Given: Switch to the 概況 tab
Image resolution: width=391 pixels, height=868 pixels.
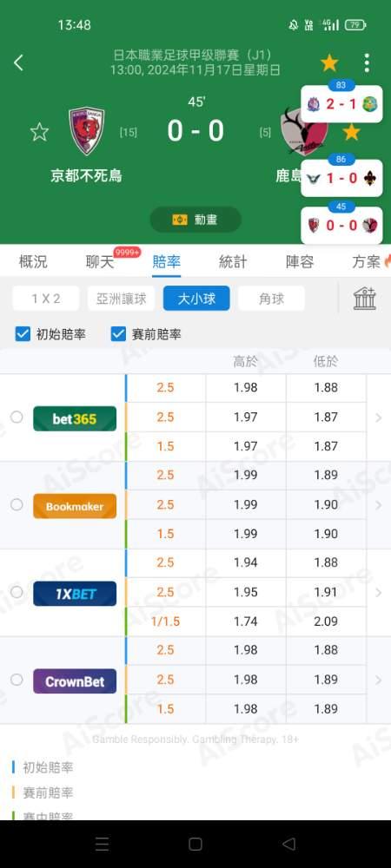Looking at the screenshot, I should pyautogui.click(x=33, y=261).
